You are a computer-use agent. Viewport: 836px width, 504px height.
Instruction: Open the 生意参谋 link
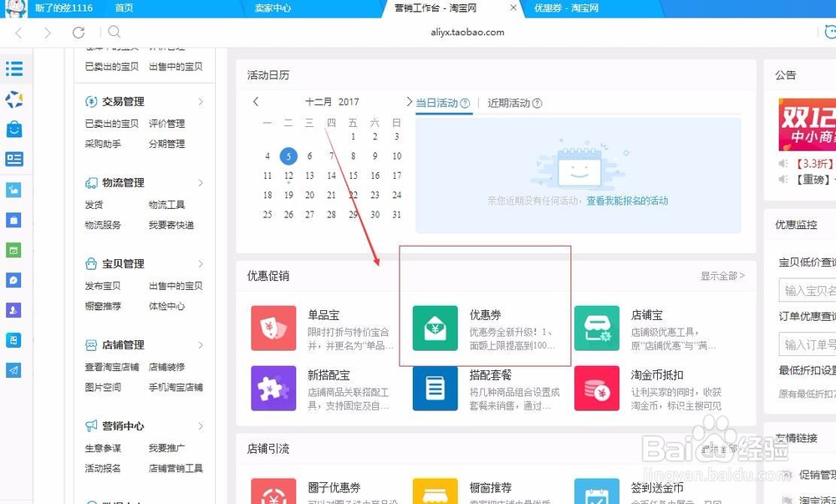(103, 448)
